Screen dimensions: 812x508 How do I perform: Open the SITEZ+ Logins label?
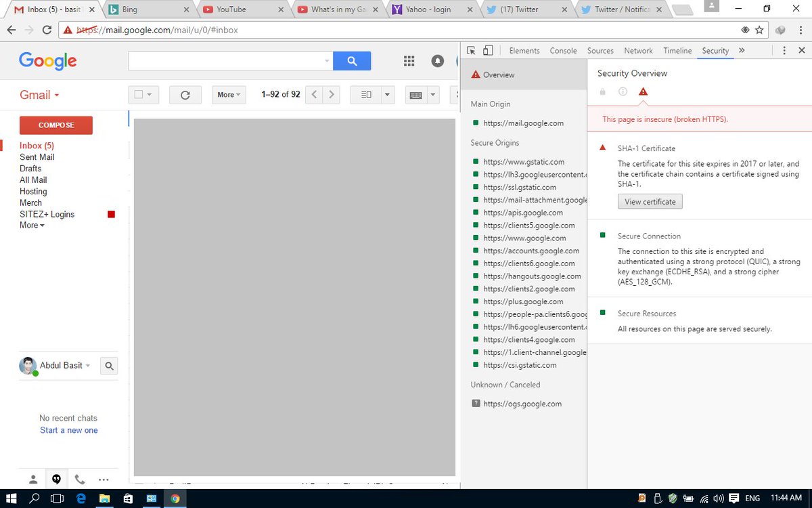click(x=47, y=214)
